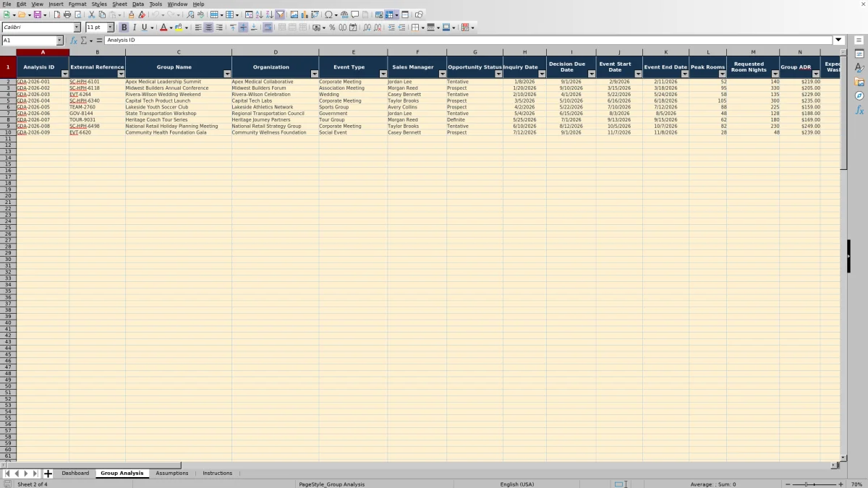Open the Sheet menu
868x488 pixels.
[x=119, y=4]
